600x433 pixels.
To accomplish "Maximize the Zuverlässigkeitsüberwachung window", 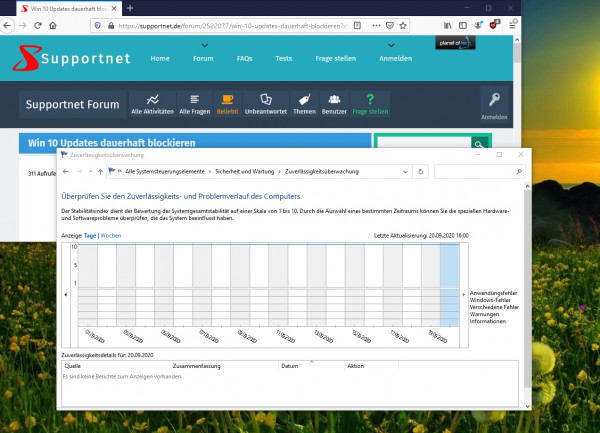I will pyautogui.click(x=499, y=155).
